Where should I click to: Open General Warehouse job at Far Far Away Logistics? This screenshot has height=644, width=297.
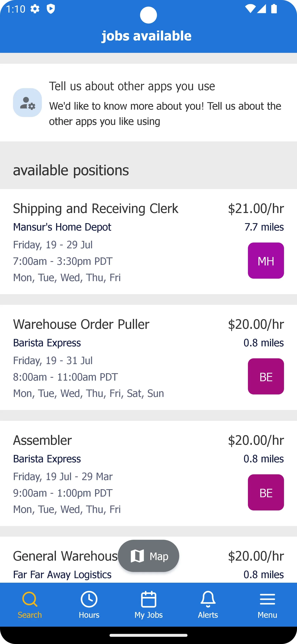tap(65, 556)
